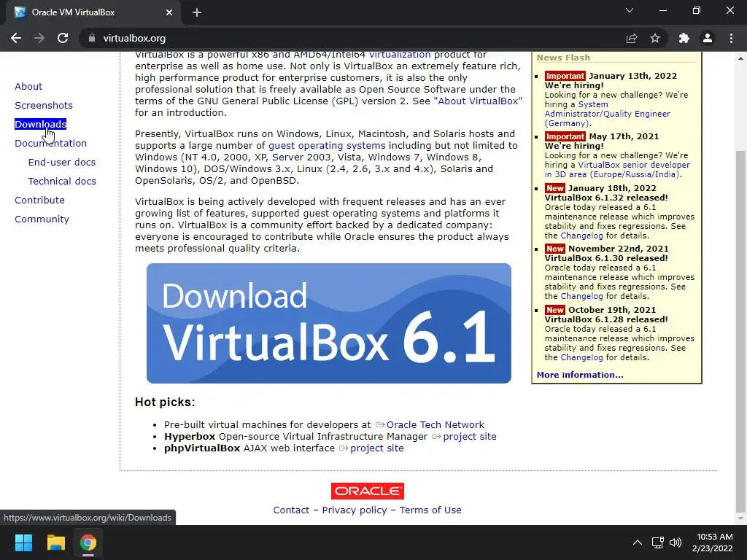Click the browser back arrow
The height and width of the screenshot is (560, 747).
pos(16,38)
